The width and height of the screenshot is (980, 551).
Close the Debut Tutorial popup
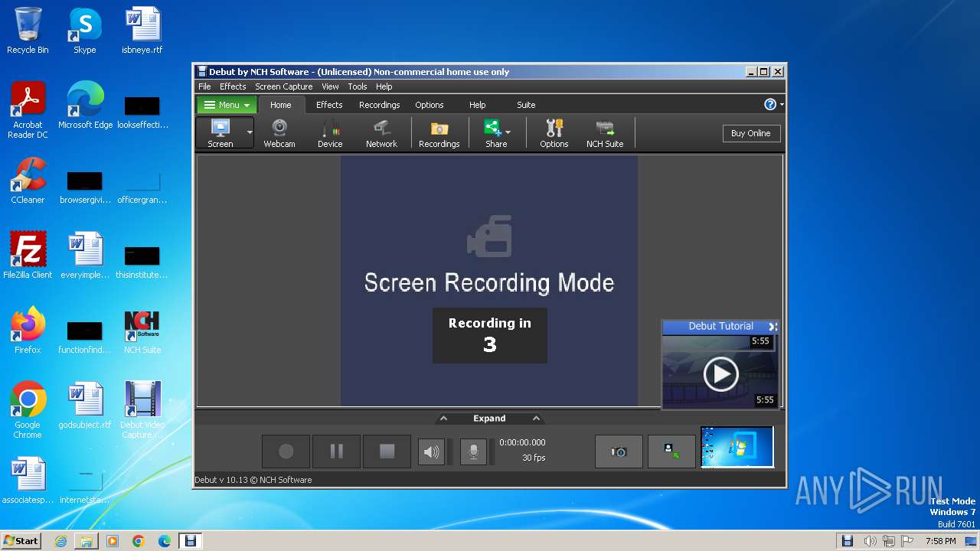pos(773,327)
